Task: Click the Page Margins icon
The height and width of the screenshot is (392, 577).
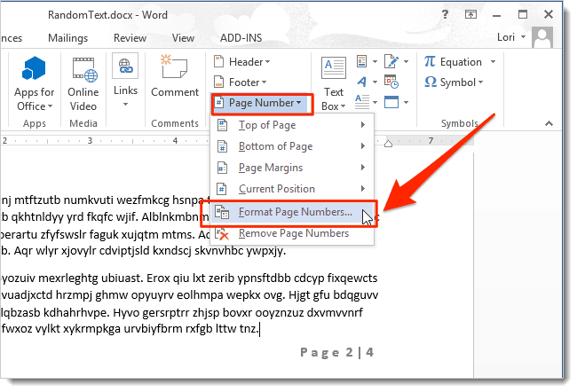Action: [222, 168]
